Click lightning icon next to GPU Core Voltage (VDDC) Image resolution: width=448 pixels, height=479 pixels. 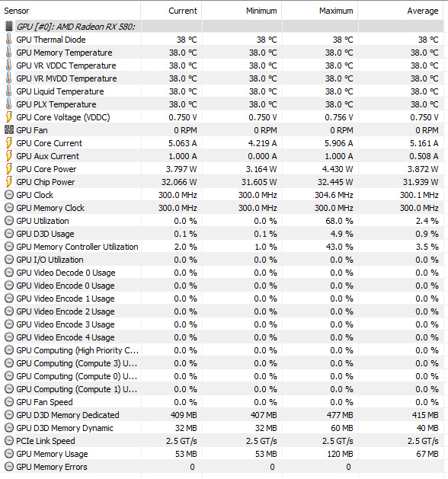click(9, 117)
